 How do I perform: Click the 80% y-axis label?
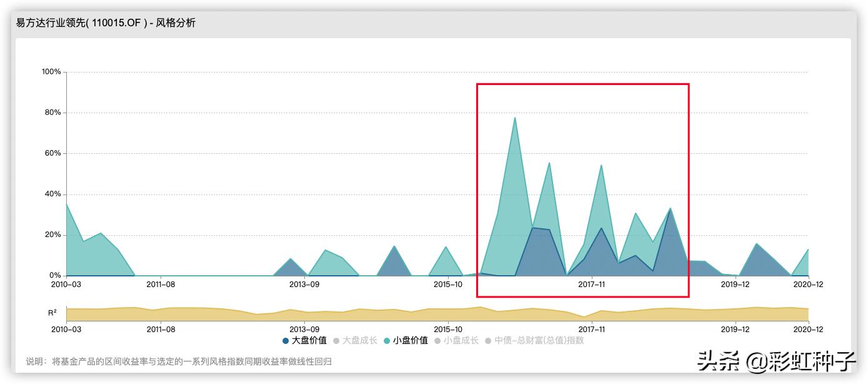pos(53,113)
